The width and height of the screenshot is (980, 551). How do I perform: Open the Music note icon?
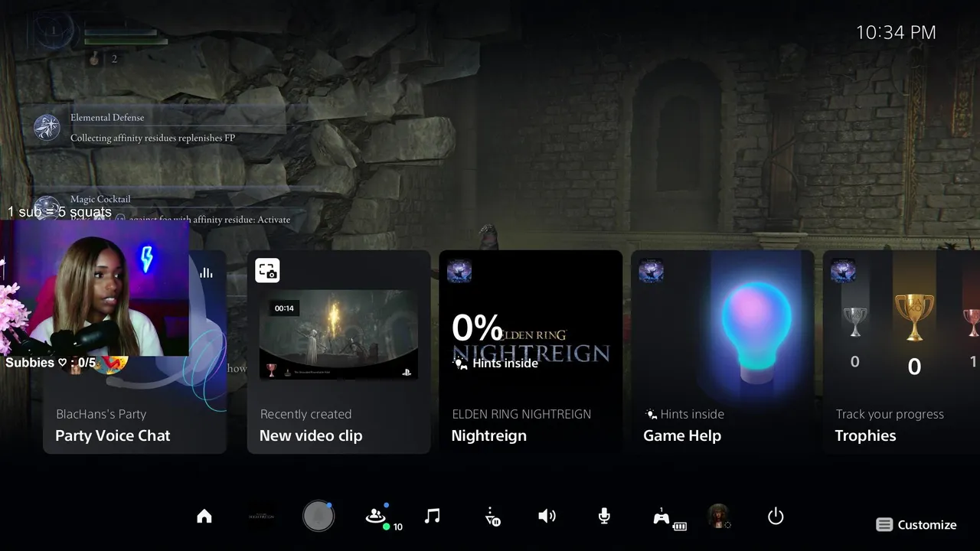433,516
